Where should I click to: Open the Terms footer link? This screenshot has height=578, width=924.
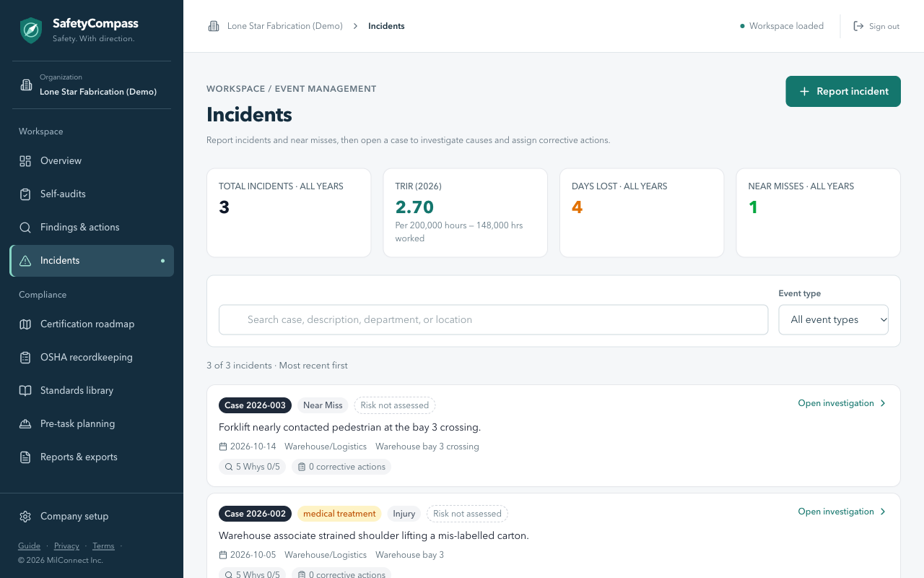103,546
